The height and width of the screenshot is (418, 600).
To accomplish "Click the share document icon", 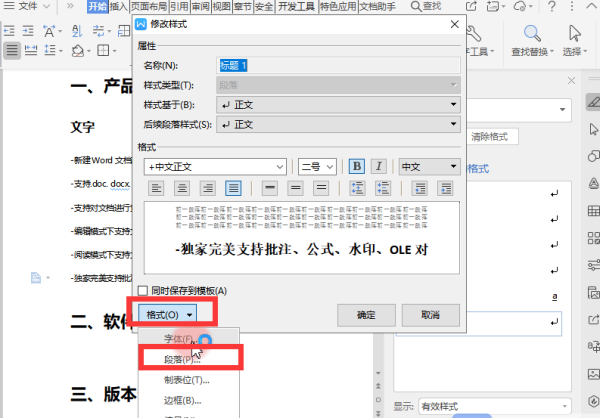I will tap(471, 6).
